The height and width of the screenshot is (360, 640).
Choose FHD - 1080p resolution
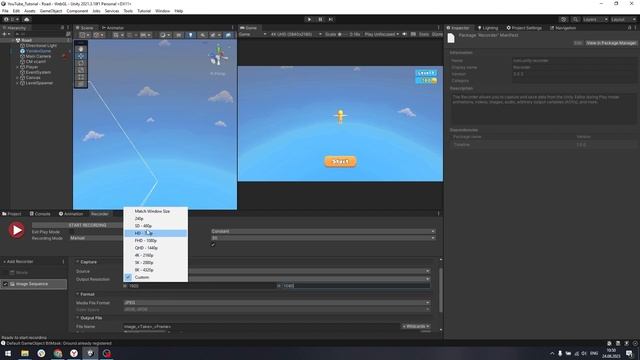pyautogui.click(x=156, y=241)
